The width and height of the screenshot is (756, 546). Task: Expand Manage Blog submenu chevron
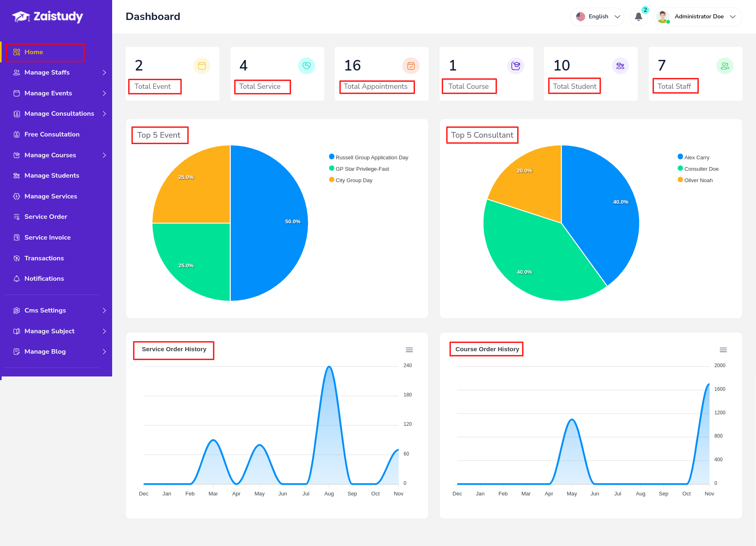tap(104, 352)
